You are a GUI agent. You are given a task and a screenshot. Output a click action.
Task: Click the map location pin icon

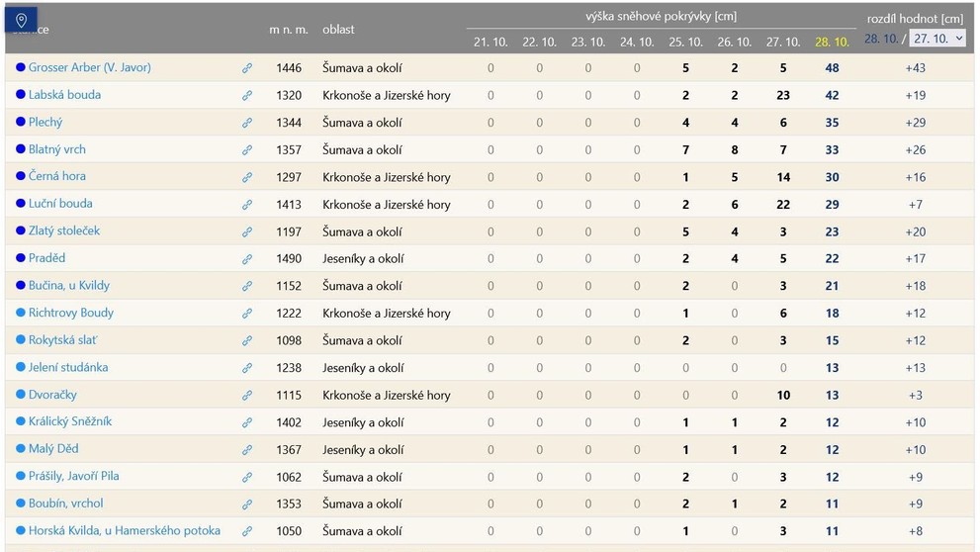click(21, 20)
